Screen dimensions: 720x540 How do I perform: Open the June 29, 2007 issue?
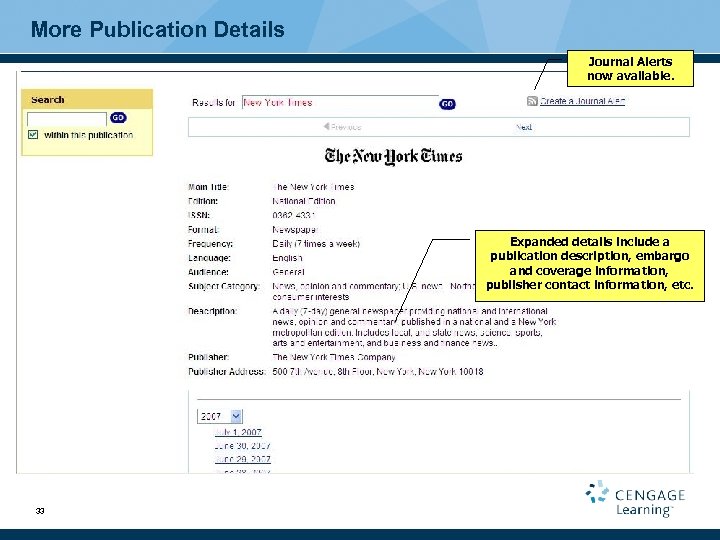click(242, 459)
